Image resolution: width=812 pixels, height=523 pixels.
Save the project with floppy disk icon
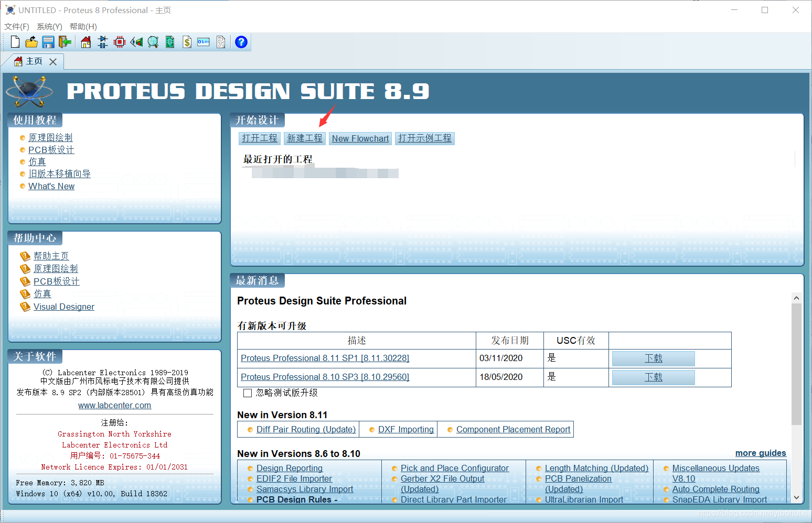coord(48,42)
